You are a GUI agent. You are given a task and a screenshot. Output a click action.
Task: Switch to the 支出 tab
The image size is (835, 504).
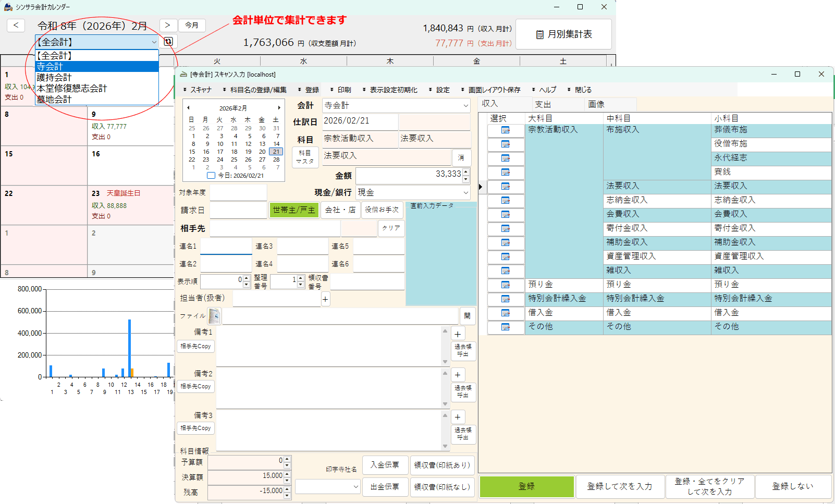pos(543,104)
